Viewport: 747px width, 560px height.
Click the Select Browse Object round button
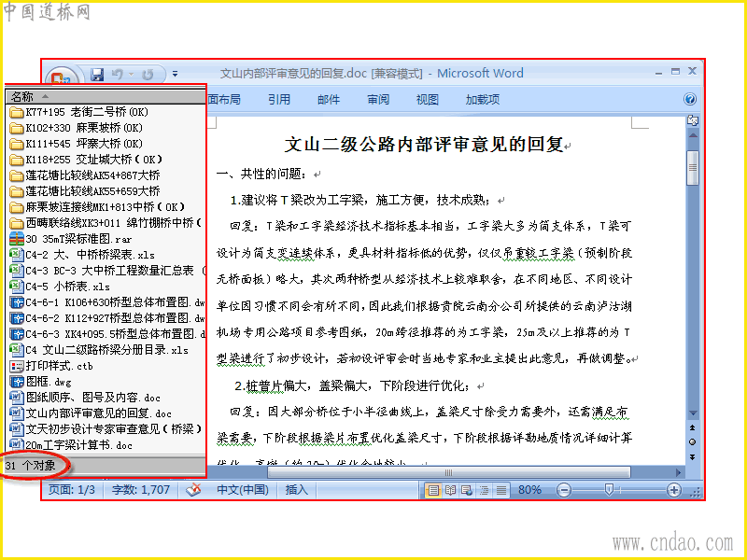[692, 441]
